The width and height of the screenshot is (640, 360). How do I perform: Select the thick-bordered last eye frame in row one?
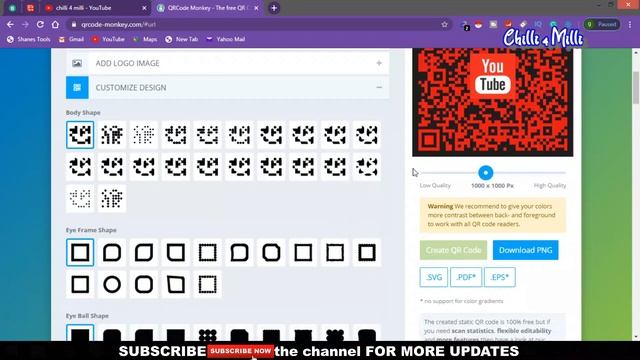pos(367,253)
